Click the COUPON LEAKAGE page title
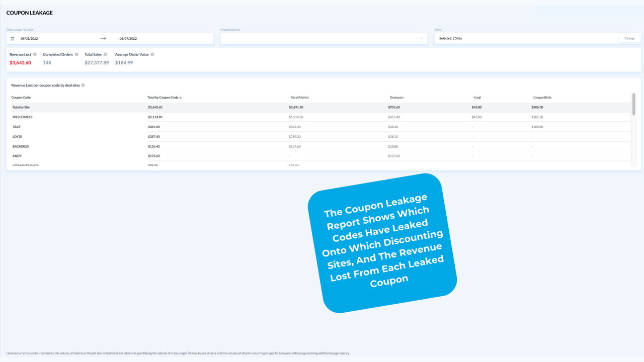This screenshot has height=362, width=644. 29,13
